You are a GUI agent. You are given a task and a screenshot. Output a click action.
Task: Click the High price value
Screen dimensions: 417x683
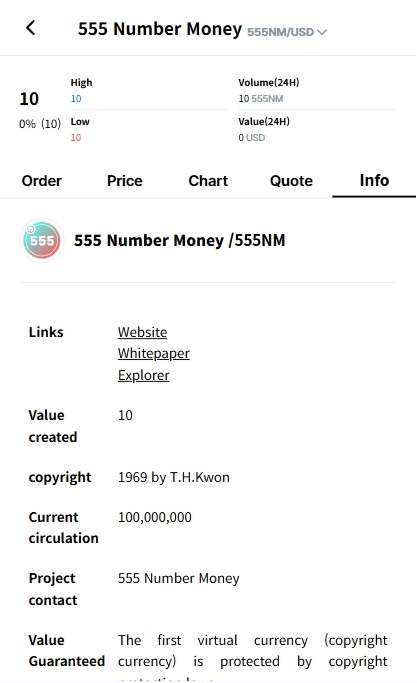76,98
